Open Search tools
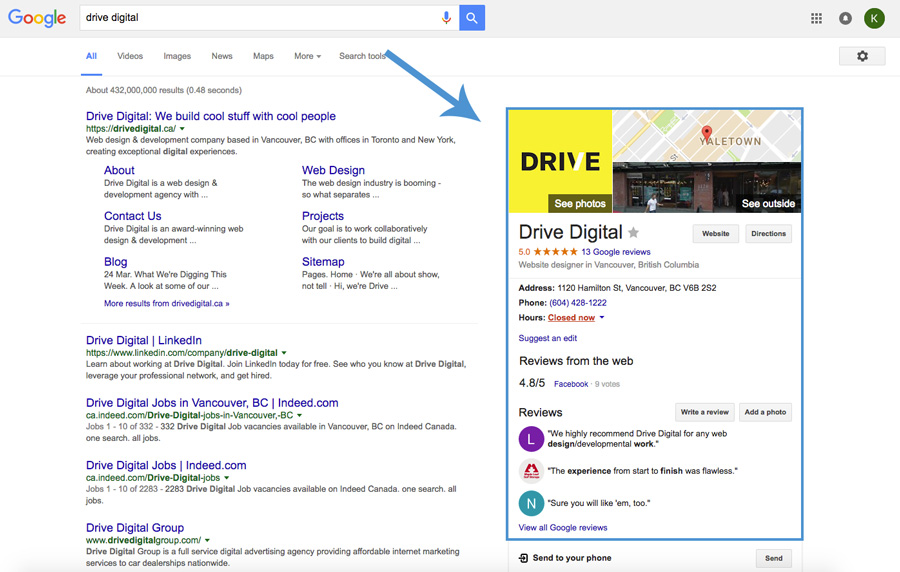The image size is (900, 572). point(362,56)
